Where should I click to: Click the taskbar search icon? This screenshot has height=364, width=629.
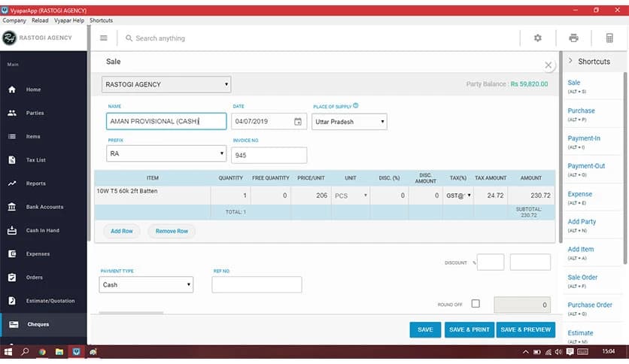pos(26,352)
